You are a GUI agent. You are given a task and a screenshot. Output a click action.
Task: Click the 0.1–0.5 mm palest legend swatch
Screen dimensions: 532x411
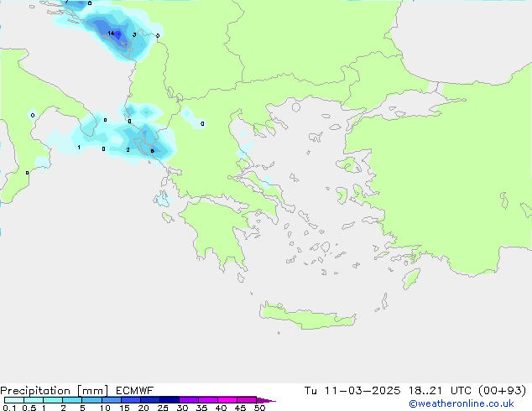(x=14, y=400)
